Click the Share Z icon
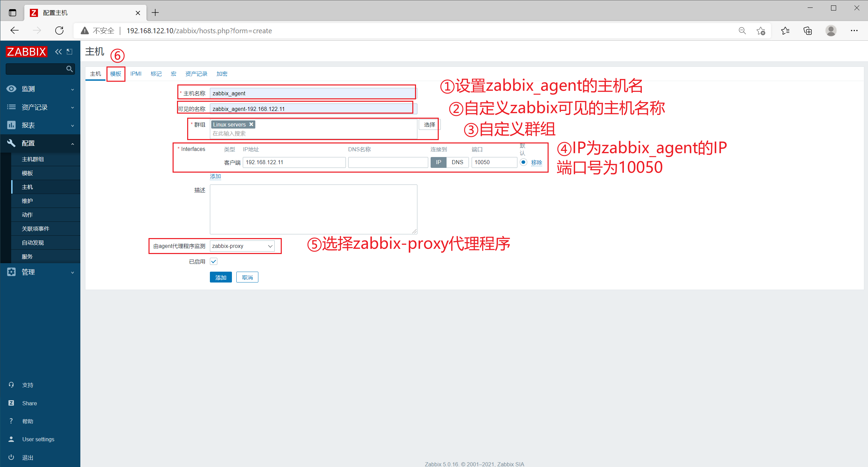This screenshot has height=467, width=868. [11, 403]
